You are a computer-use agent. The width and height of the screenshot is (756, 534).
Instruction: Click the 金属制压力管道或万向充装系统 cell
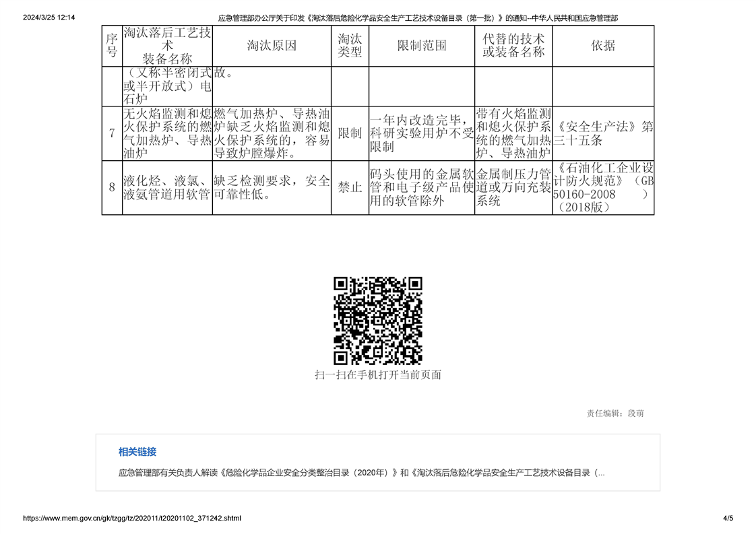pyautogui.click(x=513, y=187)
